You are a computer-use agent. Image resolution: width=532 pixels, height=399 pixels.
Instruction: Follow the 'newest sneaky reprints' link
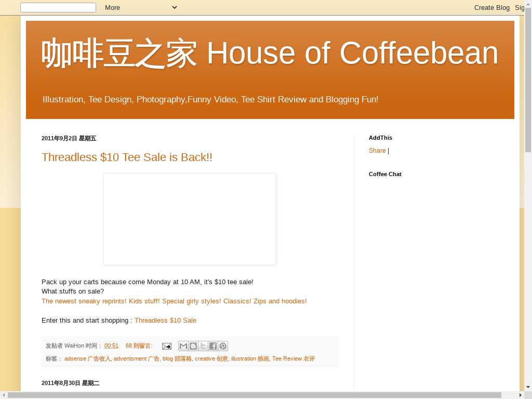coord(174,301)
